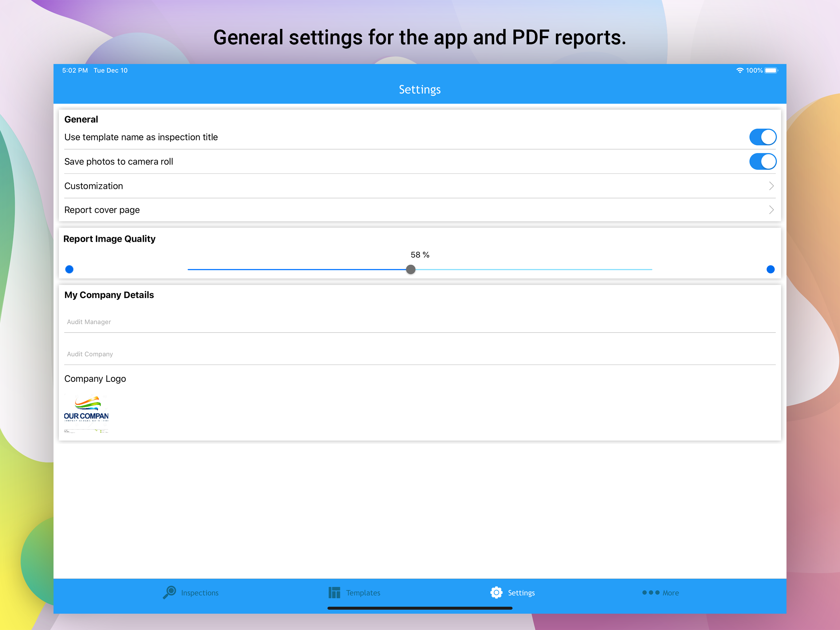Select the company logo thumbnail

(86, 414)
